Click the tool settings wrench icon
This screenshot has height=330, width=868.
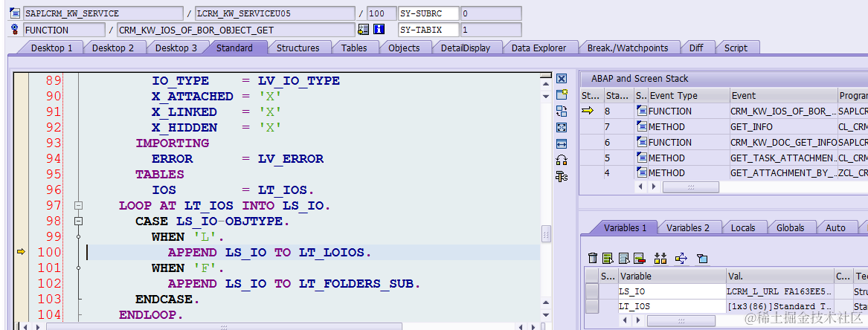click(x=562, y=177)
